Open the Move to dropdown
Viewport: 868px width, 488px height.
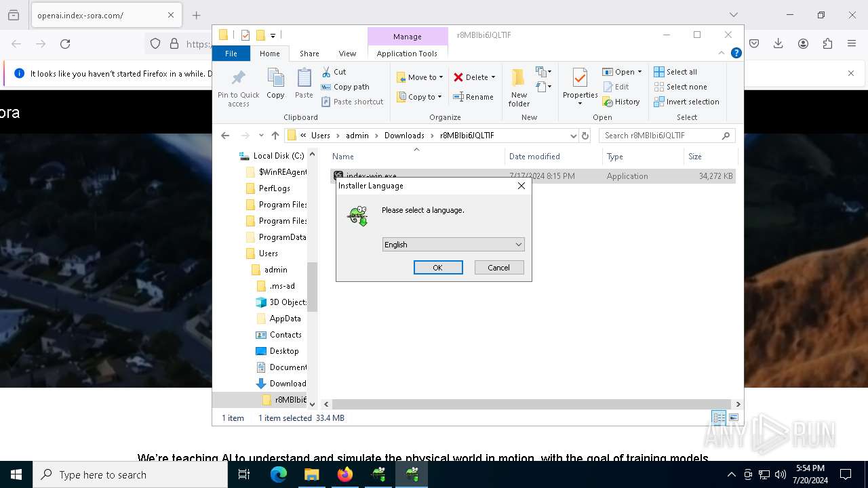[x=420, y=77]
